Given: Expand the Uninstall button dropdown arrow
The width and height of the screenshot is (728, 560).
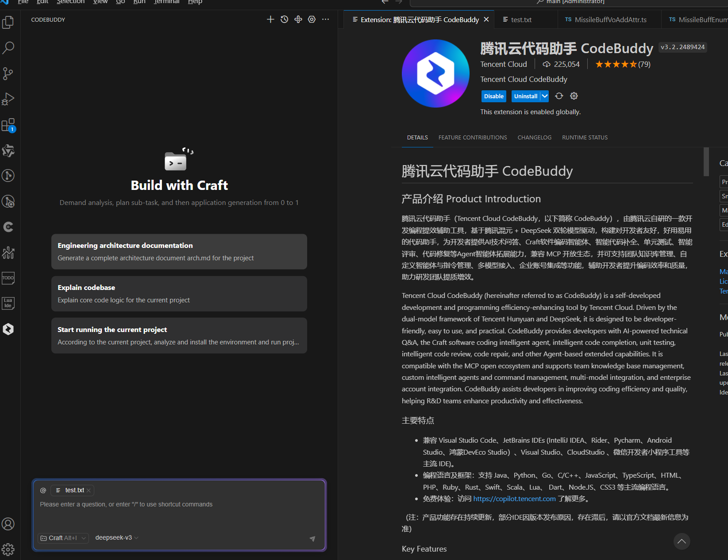Looking at the screenshot, I should tap(545, 96).
